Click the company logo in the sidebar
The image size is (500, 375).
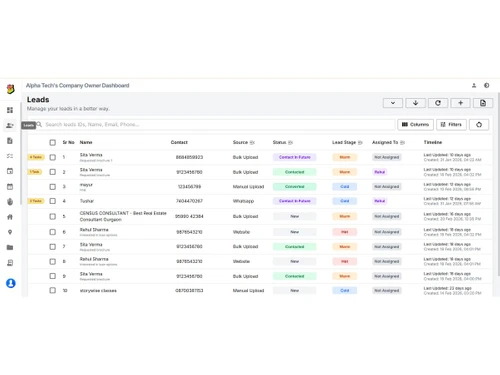(10, 89)
